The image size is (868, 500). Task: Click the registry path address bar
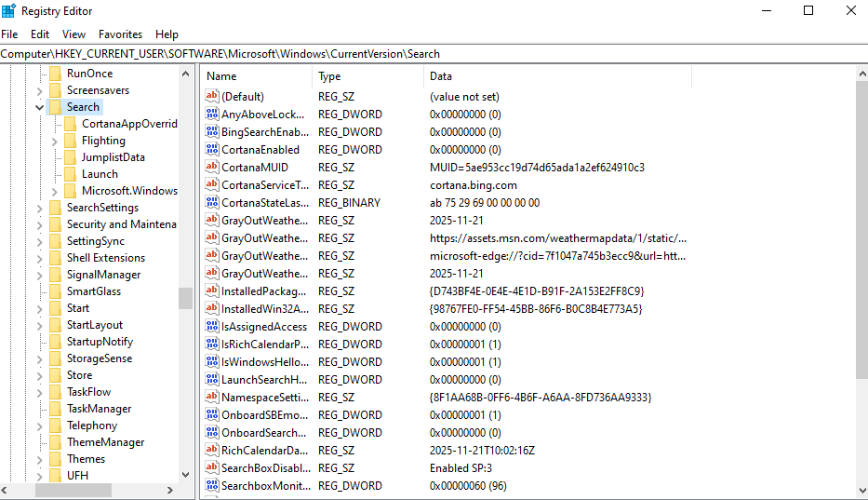(x=434, y=54)
